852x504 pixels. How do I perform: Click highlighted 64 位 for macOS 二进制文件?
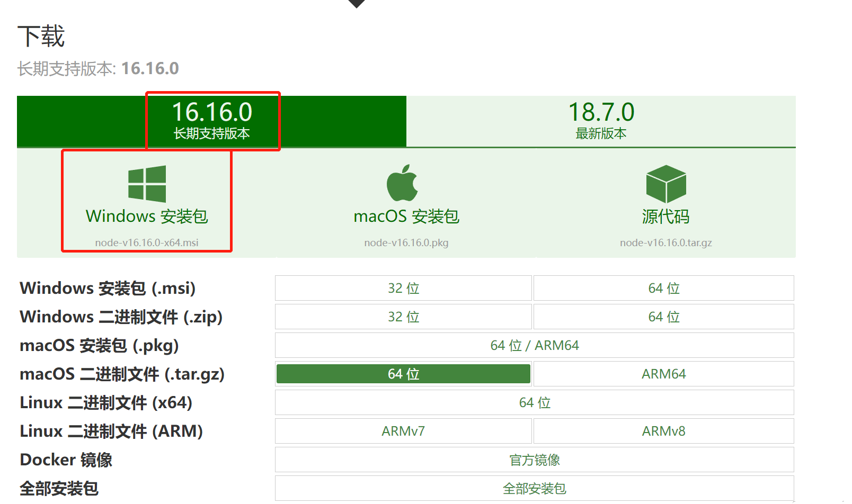[x=403, y=374]
